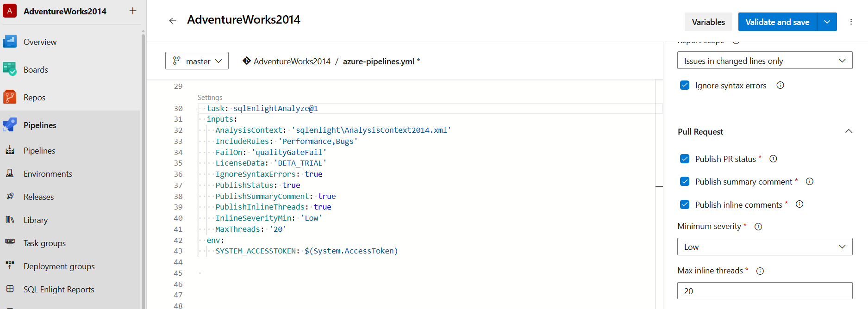Show info for Publish PR status
868x309 pixels.
click(773, 159)
